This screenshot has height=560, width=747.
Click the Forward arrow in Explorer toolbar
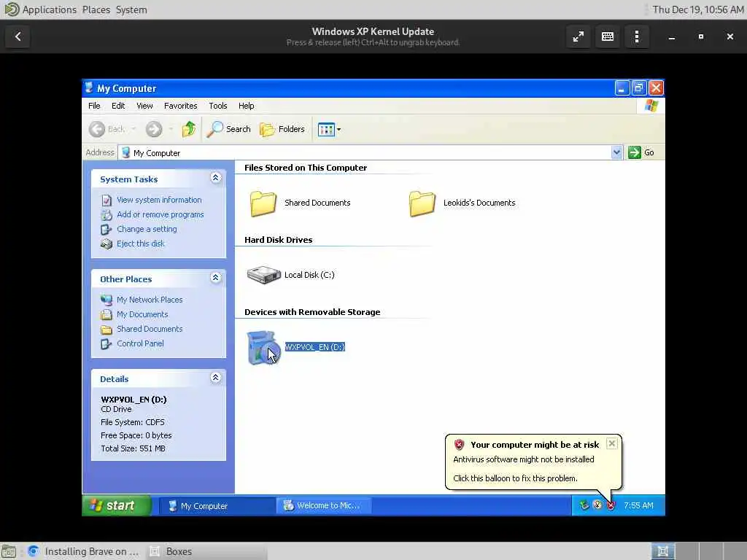click(154, 129)
